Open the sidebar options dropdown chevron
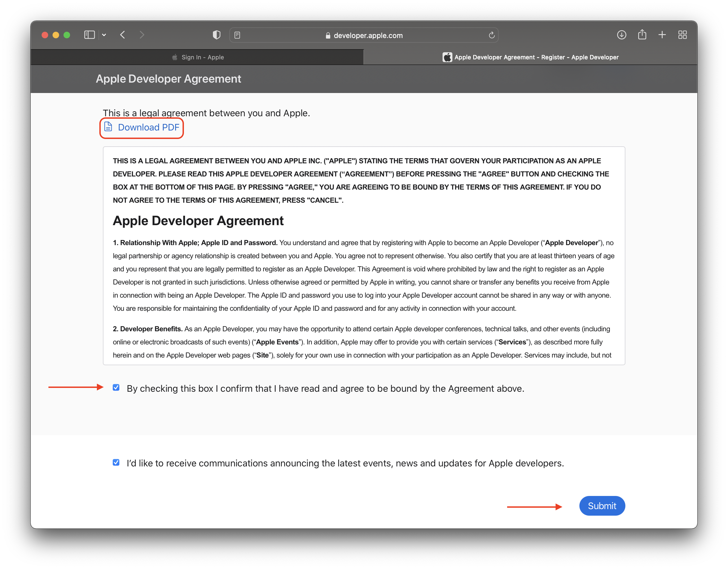 click(104, 35)
